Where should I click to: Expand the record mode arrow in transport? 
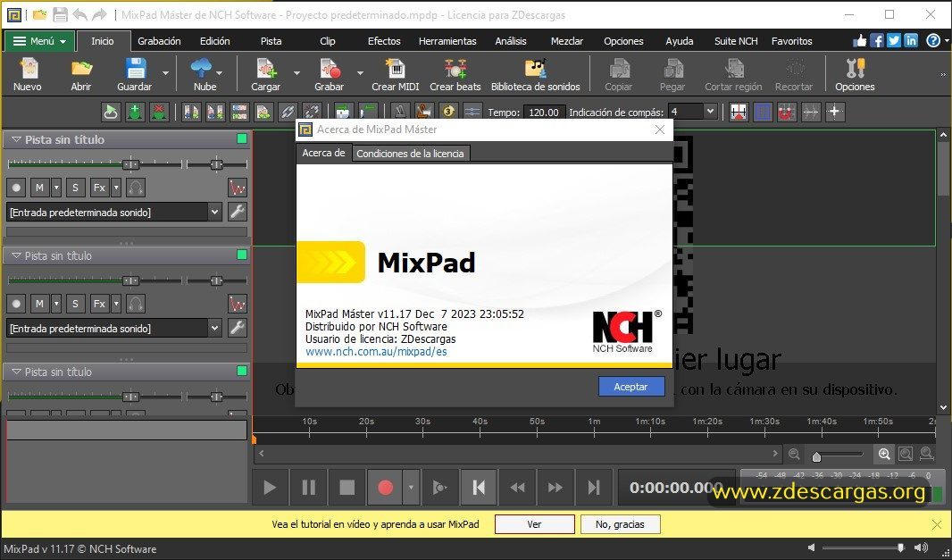(x=411, y=487)
